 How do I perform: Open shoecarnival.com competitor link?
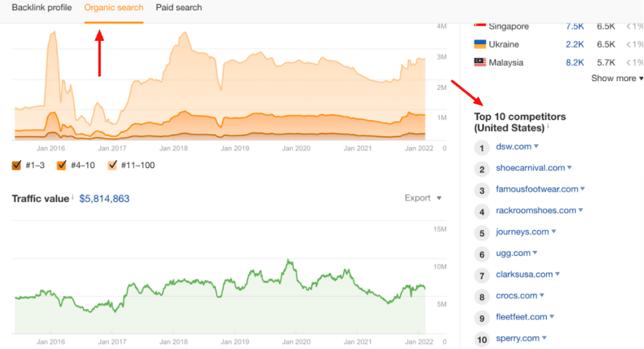click(530, 168)
